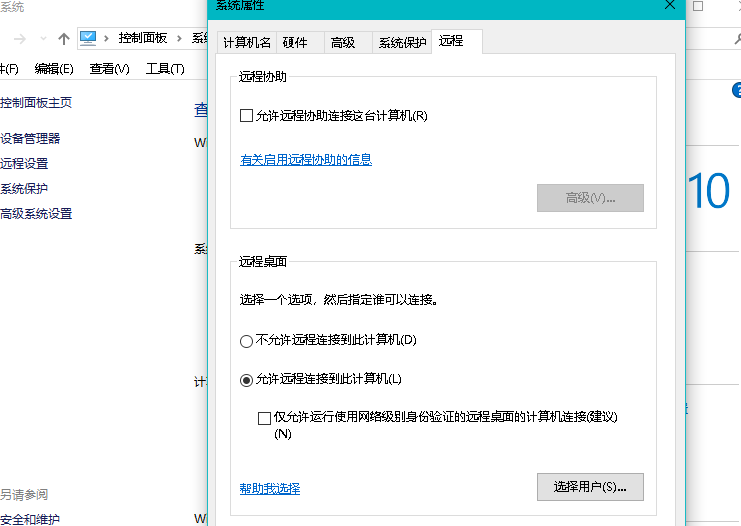This screenshot has height=526, width=741.
Task: Select 不允许远程连接到此计算机 radio button
Action: (247, 340)
